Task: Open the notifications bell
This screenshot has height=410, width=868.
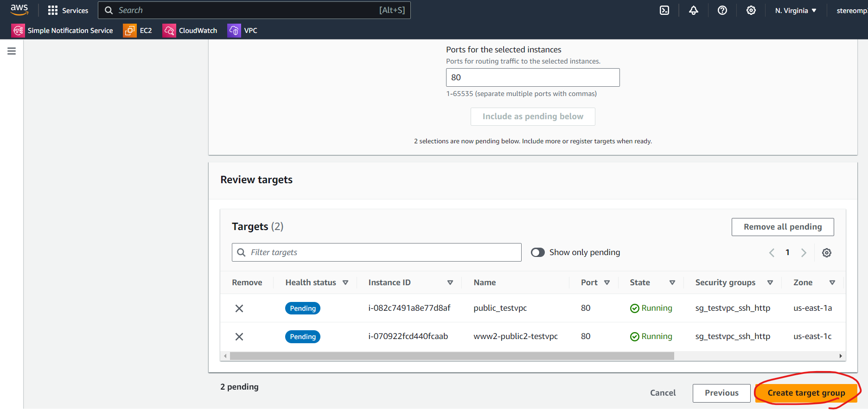Action: tap(693, 10)
